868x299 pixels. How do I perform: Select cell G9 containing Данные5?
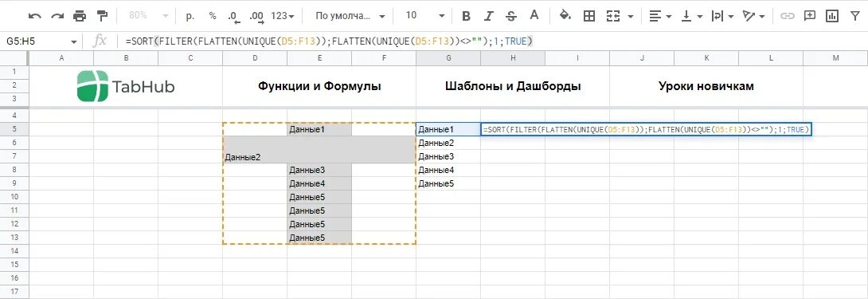point(448,183)
